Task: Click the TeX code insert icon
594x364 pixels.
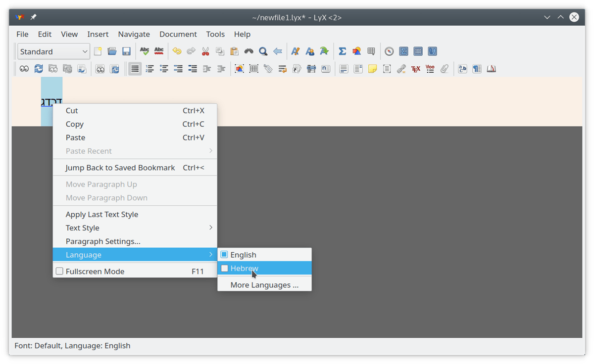Action: (415, 69)
